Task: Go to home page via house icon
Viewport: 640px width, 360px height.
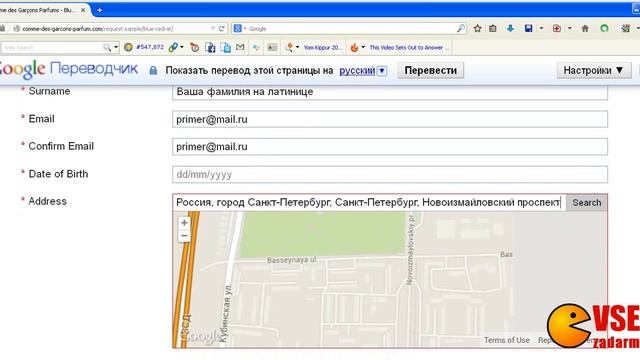Action: (x=585, y=28)
